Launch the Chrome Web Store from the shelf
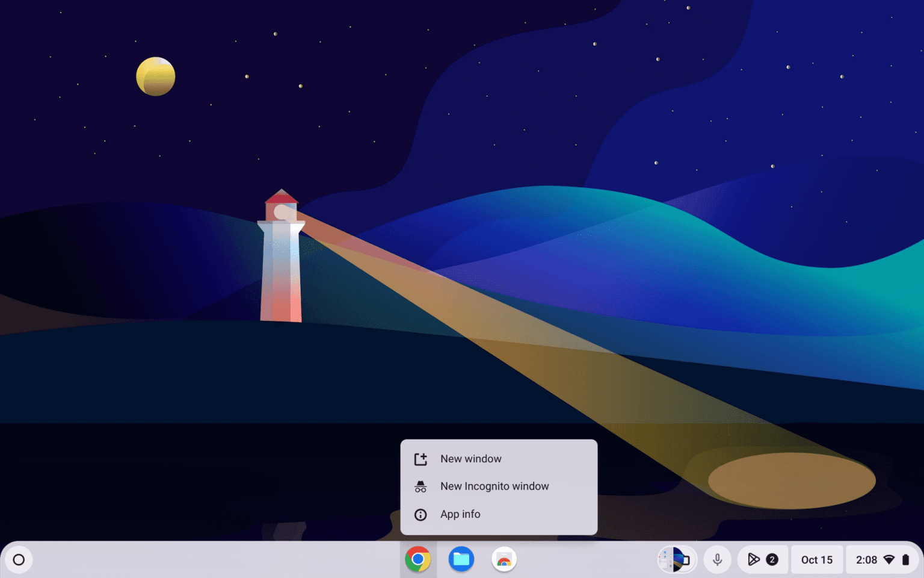This screenshot has width=924, height=578. [504, 559]
